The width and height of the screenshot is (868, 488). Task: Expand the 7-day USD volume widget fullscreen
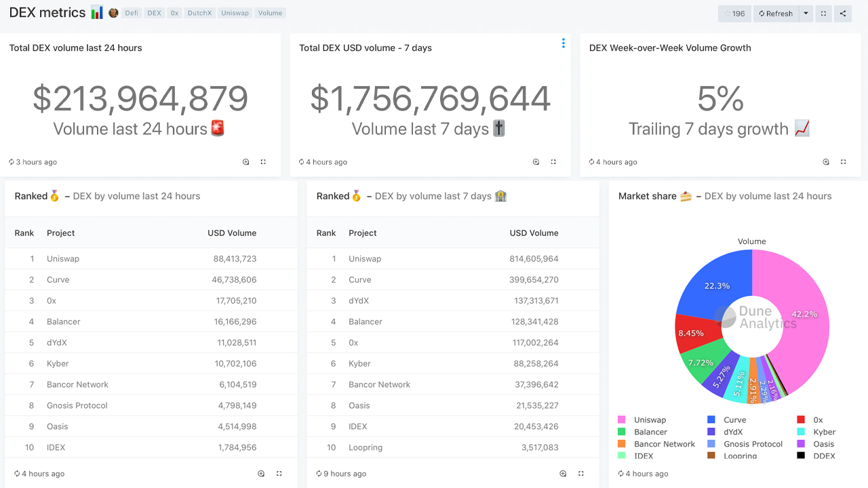click(x=553, y=162)
